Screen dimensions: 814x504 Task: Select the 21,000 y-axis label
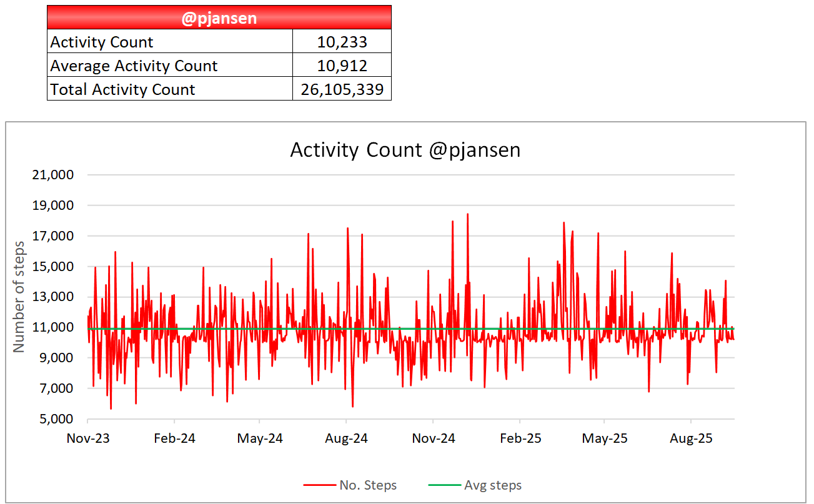point(52,175)
